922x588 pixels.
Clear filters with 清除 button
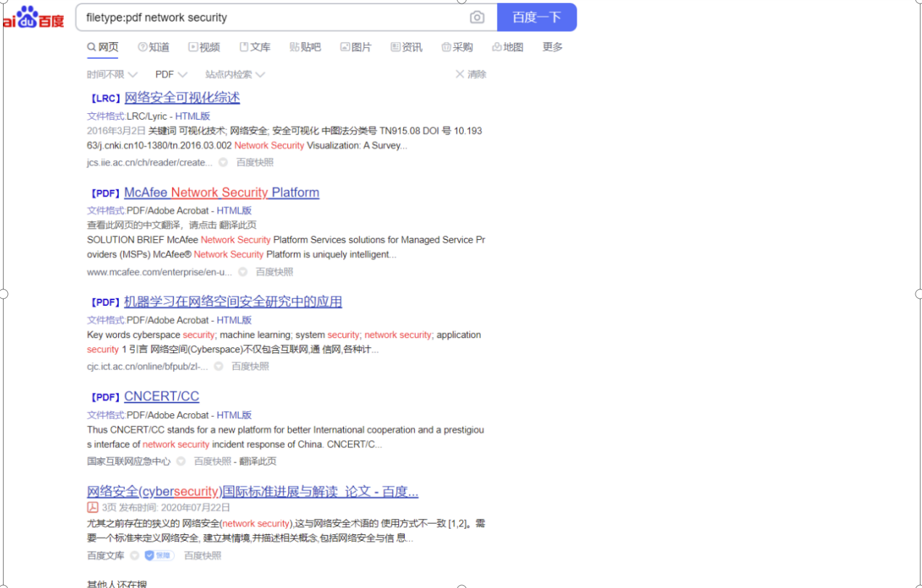471,75
